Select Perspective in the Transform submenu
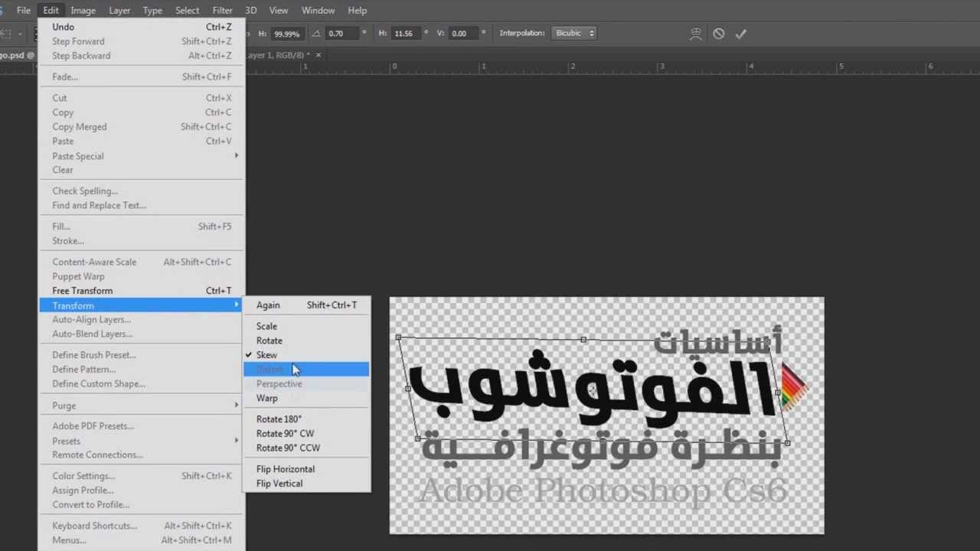Viewport: 980px width, 551px height. click(306, 384)
